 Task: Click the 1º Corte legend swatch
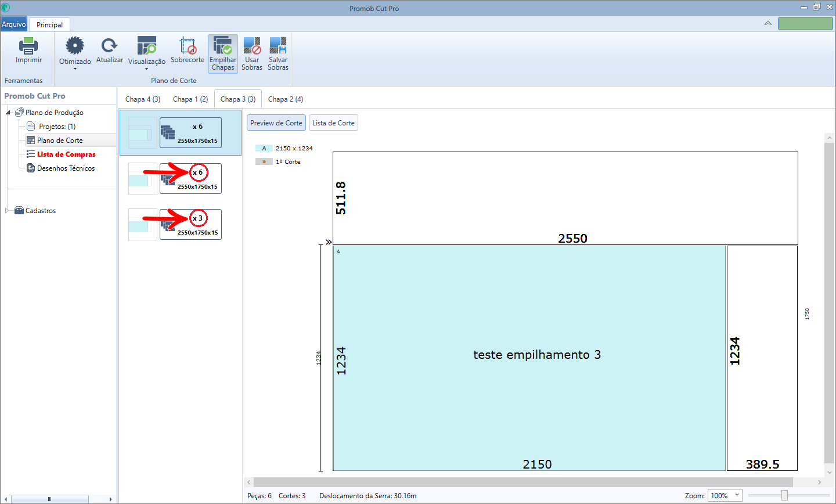(x=264, y=161)
